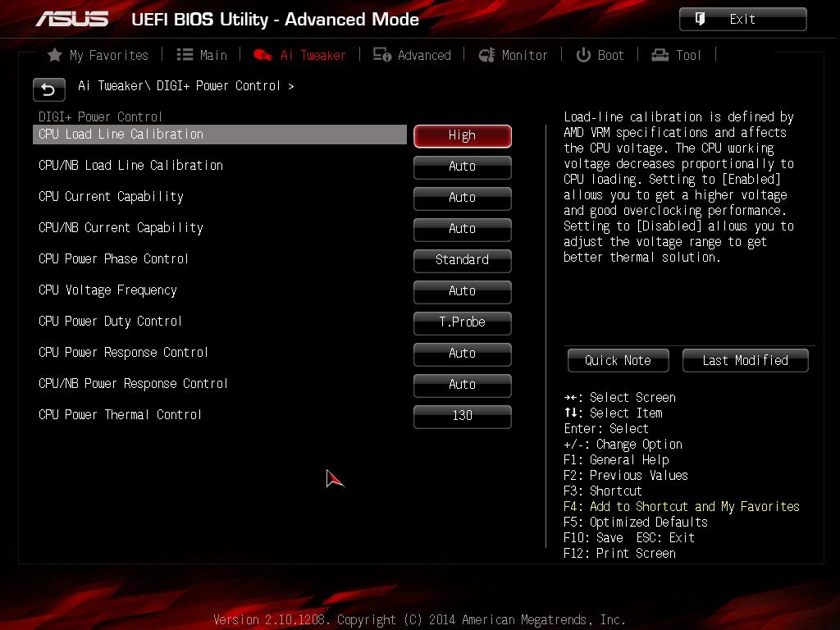This screenshot has width=840, height=630.
Task: Open CPU Power Phase Control Standard dropdown
Action: (x=463, y=260)
